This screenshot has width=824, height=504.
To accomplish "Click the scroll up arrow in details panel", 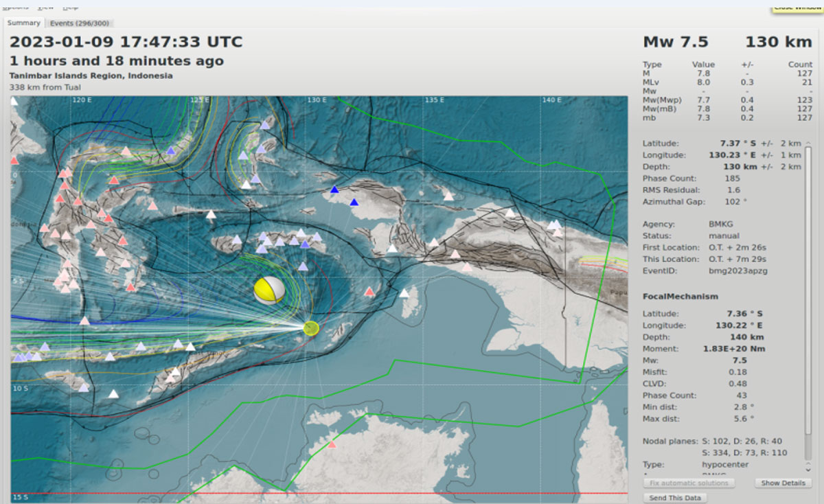I will tap(808, 142).
